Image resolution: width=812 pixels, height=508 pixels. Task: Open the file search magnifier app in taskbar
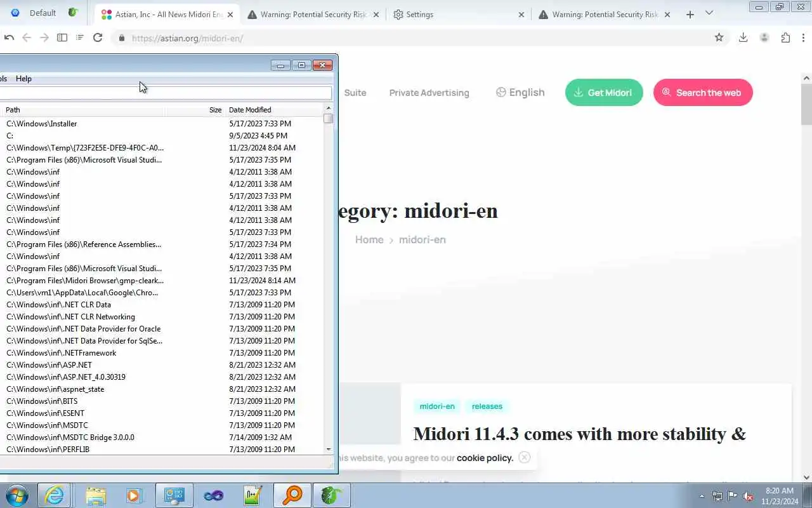click(292, 495)
